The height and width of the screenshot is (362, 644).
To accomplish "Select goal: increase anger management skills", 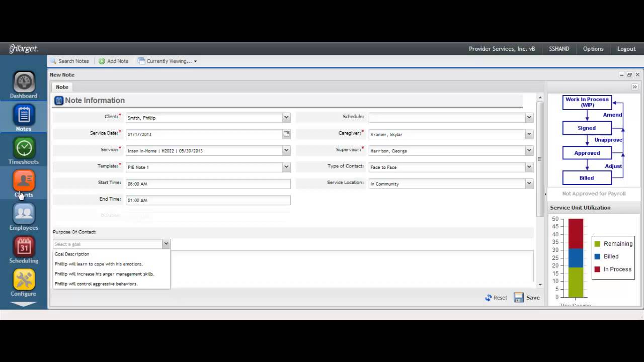I will point(111,274).
